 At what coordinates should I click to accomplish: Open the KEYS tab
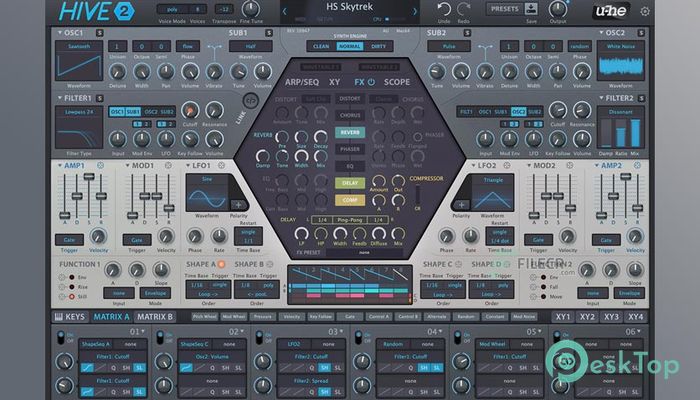[70, 317]
